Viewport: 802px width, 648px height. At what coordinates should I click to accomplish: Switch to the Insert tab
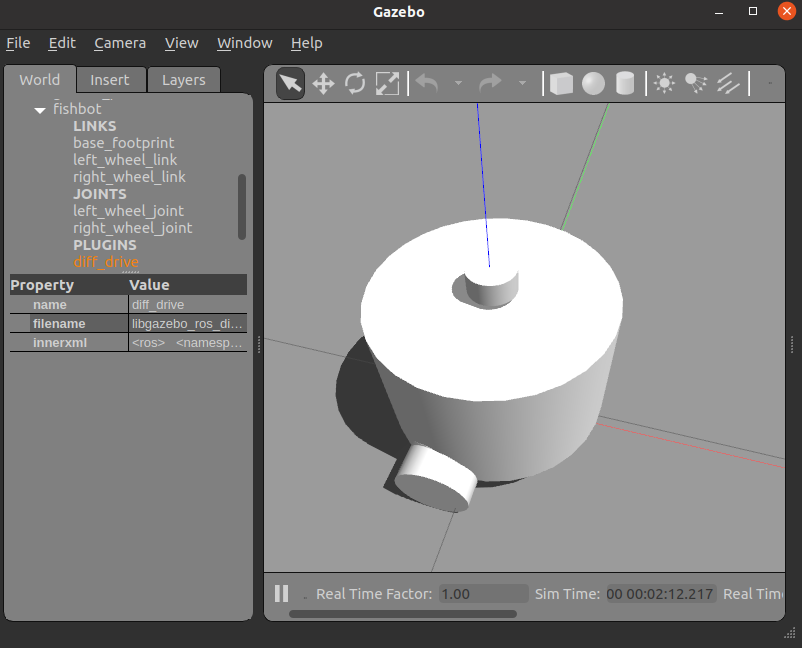[x=109, y=80]
